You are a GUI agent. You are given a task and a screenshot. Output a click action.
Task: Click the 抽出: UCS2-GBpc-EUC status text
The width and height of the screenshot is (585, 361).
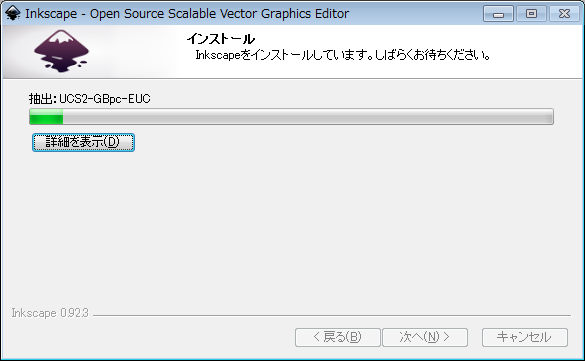click(90, 99)
